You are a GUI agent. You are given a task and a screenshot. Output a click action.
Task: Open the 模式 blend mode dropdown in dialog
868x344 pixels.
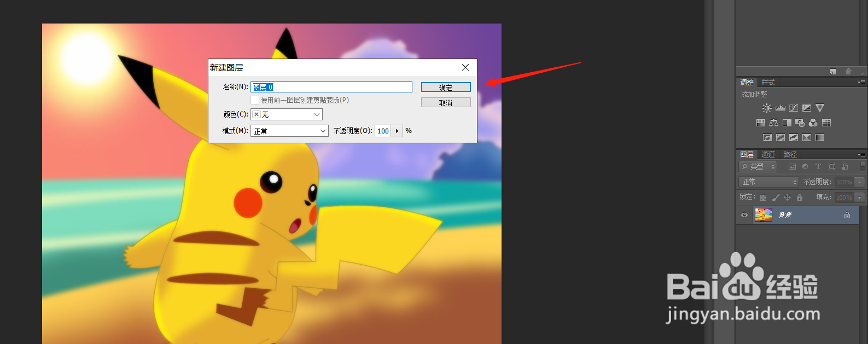[289, 131]
